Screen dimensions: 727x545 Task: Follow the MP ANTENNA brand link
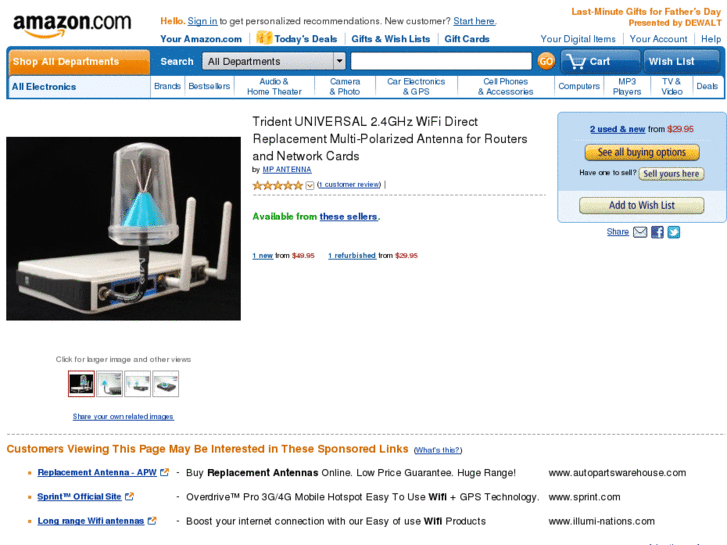(x=287, y=170)
